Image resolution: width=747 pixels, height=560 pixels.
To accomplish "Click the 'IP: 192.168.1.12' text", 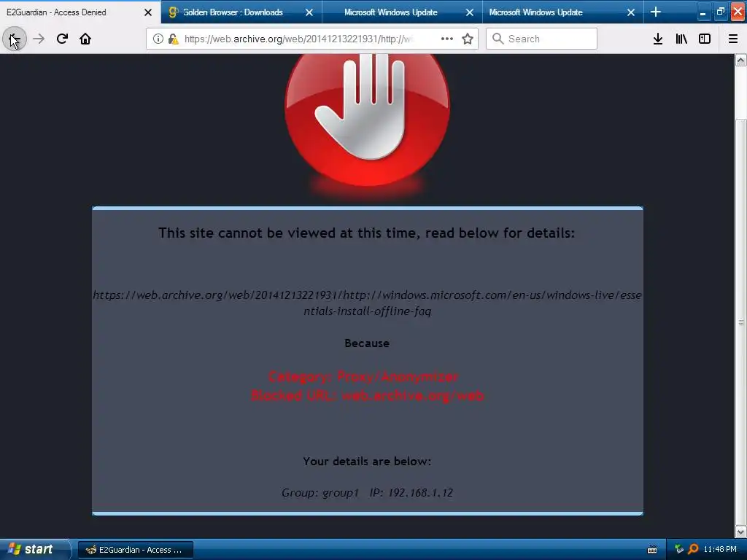I will click(x=411, y=493).
